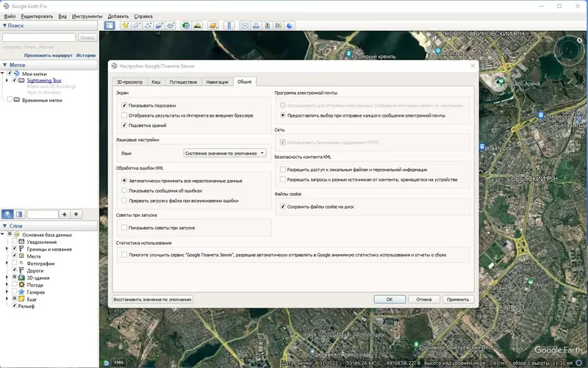Enable 'Отображать результаты из Интернета во внешнем браузере'
Viewport: 588px width, 368px height.
124,115
